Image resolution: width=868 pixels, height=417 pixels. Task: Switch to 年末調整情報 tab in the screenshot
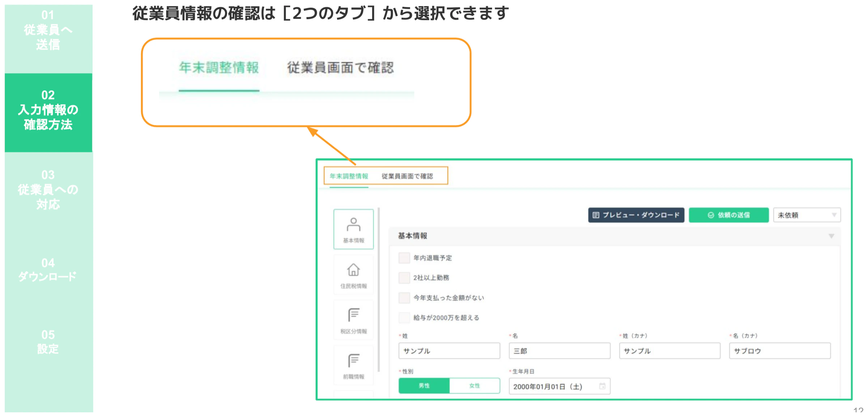pyautogui.click(x=349, y=176)
